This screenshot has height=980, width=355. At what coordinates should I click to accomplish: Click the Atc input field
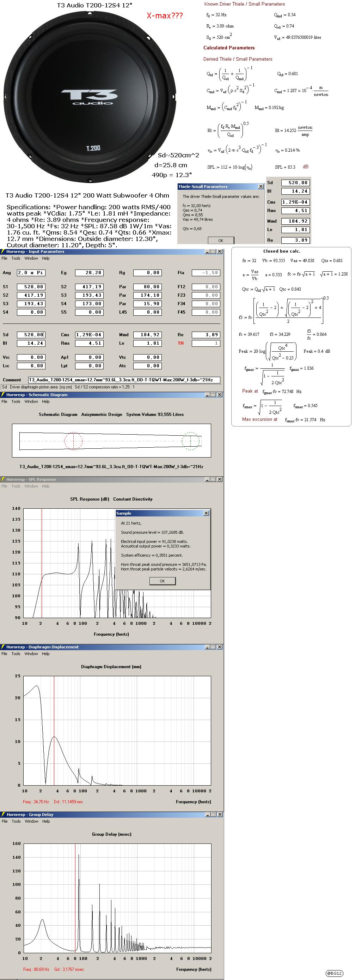[147, 365]
